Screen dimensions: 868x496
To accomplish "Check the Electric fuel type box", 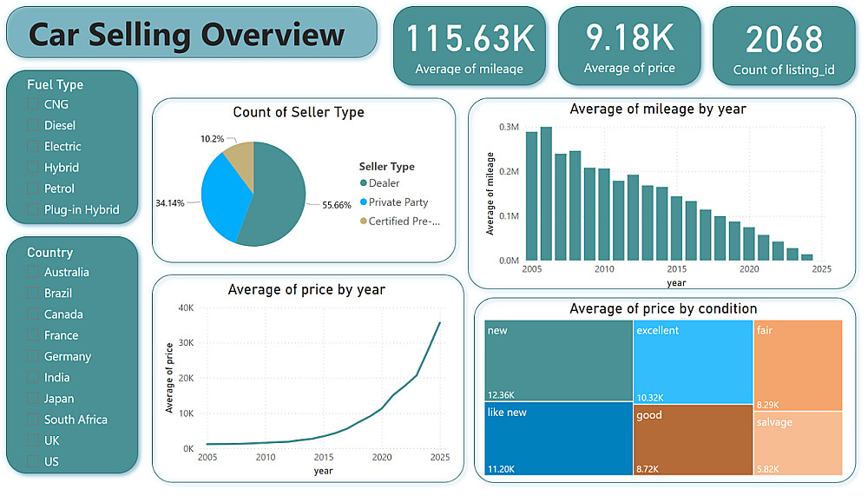I will 33,146.
